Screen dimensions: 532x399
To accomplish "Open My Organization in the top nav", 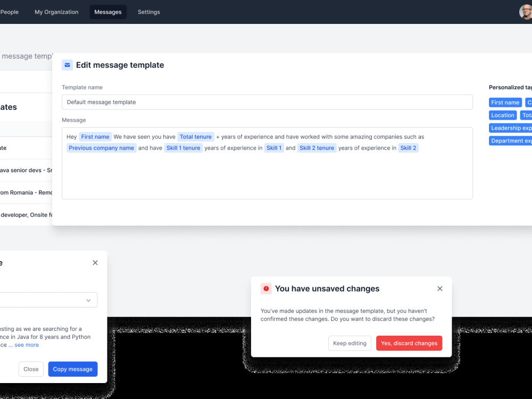I will point(56,12).
